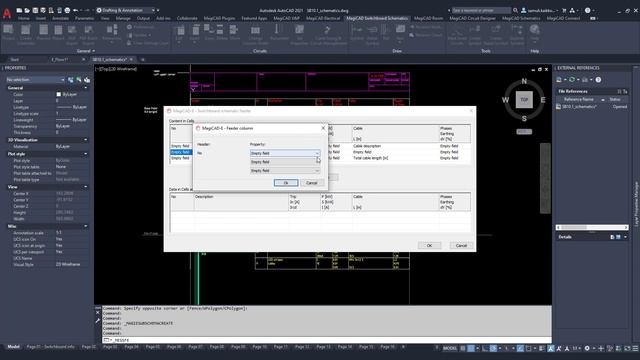Screen dimensions: 640x360
Task: Open the MagiCAD Electrical ribbon tab
Action: 322,18
